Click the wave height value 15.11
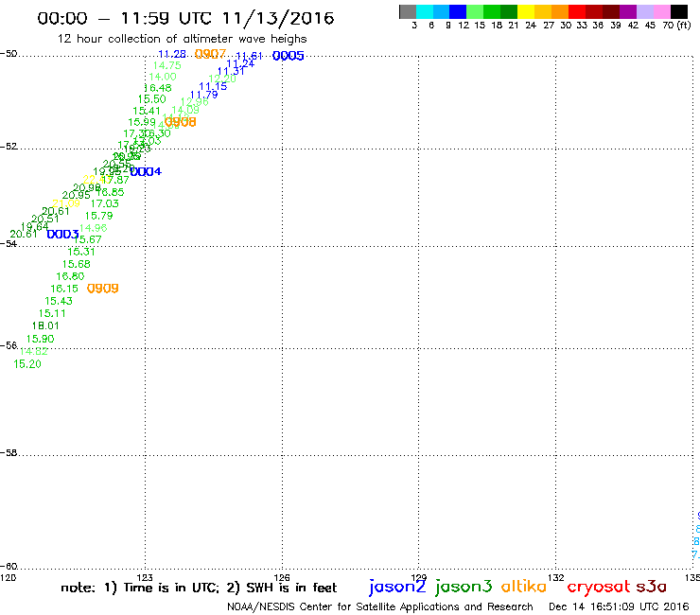The height and width of the screenshot is (615, 700). tap(52, 313)
